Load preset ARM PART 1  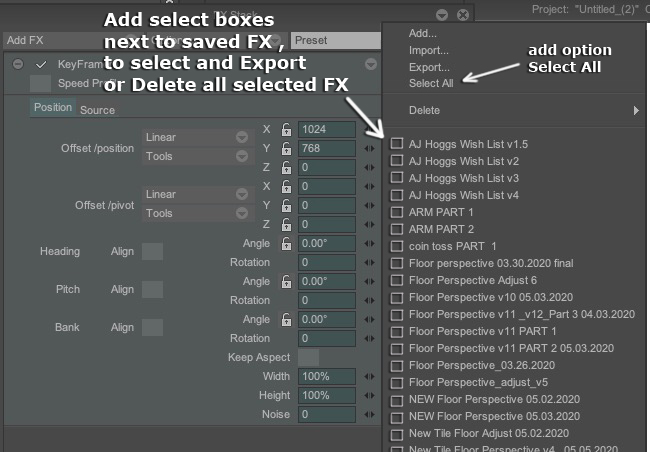(441, 212)
